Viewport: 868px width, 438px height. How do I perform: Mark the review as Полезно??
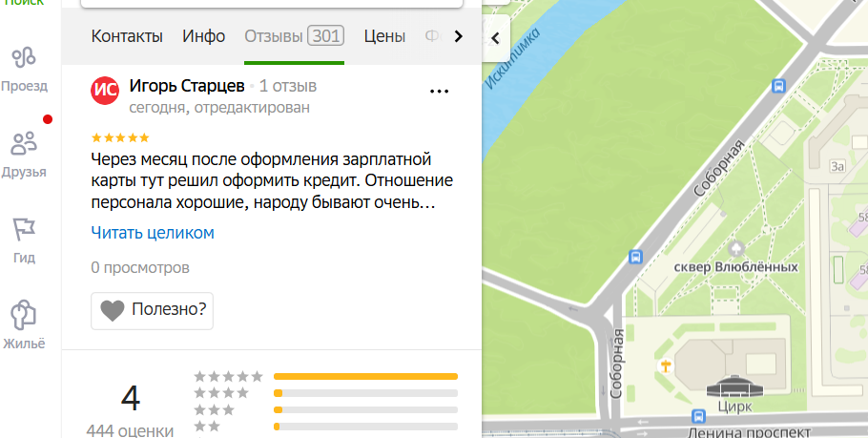click(x=152, y=311)
